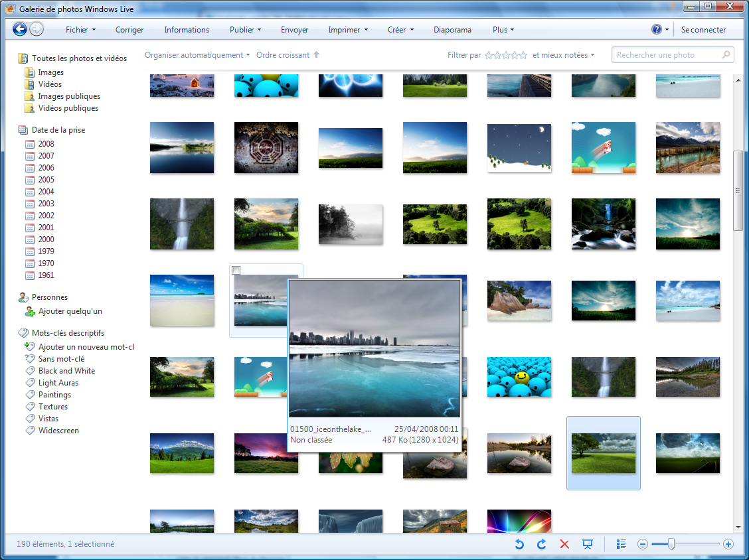Select the 2008 date entry in sidebar
Image resolution: width=749 pixels, height=560 pixels.
pyautogui.click(x=46, y=144)
